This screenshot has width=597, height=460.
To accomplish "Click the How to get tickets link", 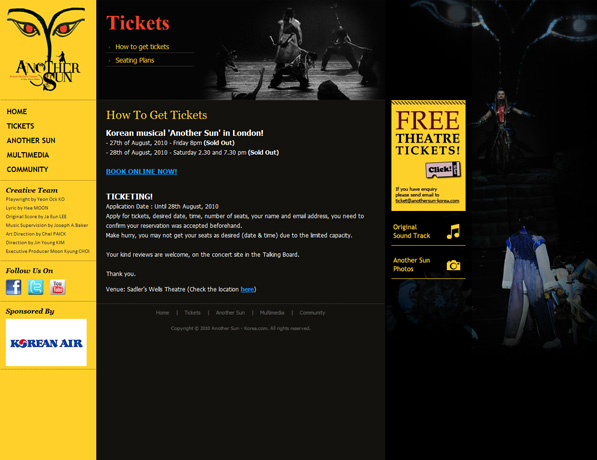I will coord(142,46).
